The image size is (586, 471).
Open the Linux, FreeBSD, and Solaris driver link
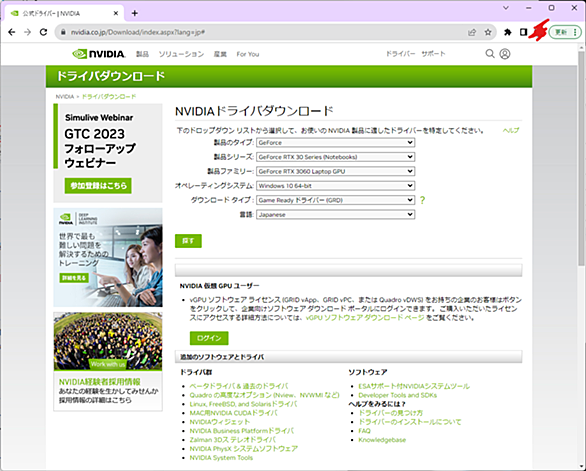tap(243, 404)
